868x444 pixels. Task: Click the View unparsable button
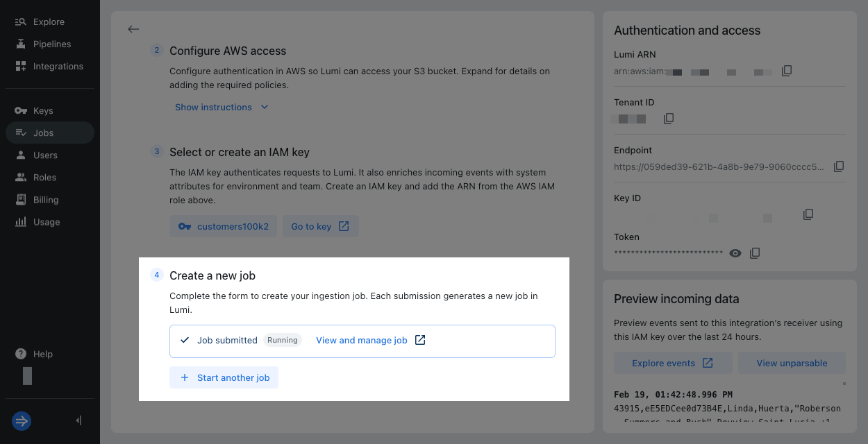(792, 363)
